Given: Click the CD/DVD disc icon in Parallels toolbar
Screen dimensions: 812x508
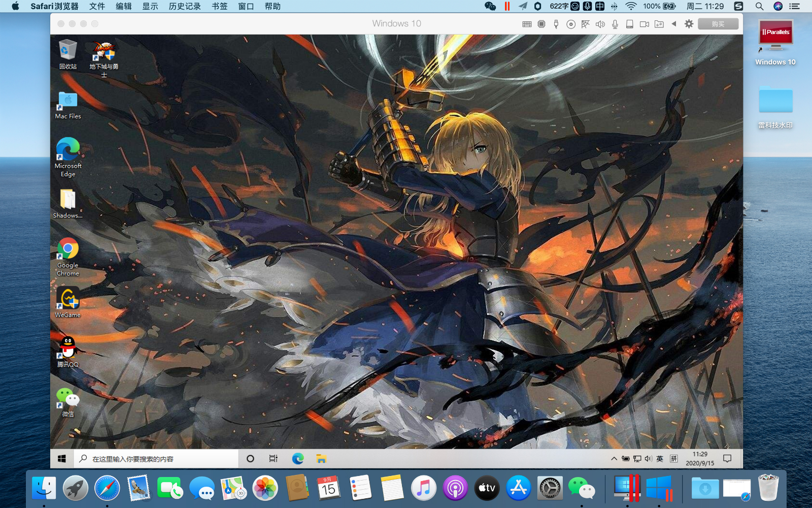Looking at the screenshot, I should click(x=571, y=24).
